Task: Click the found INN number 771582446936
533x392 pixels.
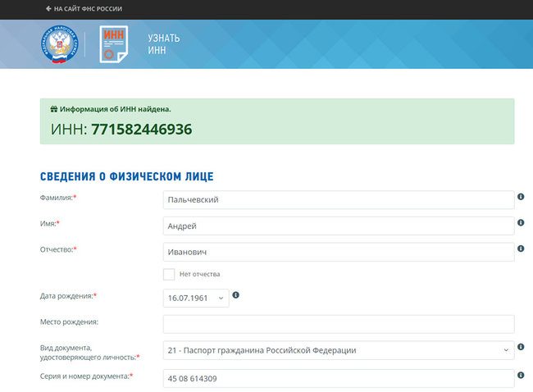Action: (x=141, y=129)
